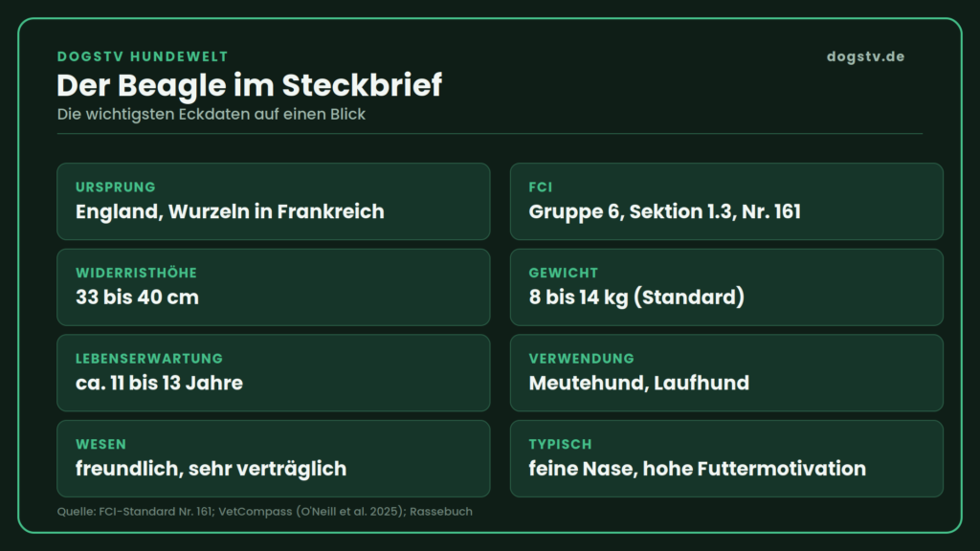Select the Lebenserwartung card
Screen dimensions: 980x551
(x=273, y=372)
